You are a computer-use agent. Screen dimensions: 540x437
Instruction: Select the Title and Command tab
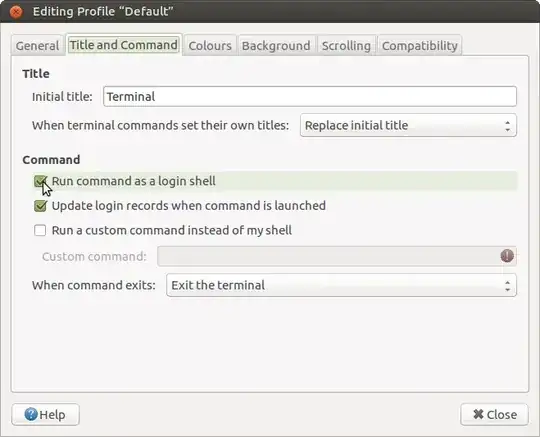[x=124, y=45]
